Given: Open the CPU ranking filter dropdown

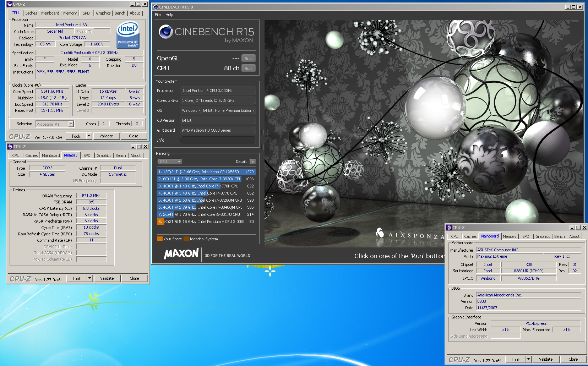Looking at the screenshot, I should click(170, 162).
